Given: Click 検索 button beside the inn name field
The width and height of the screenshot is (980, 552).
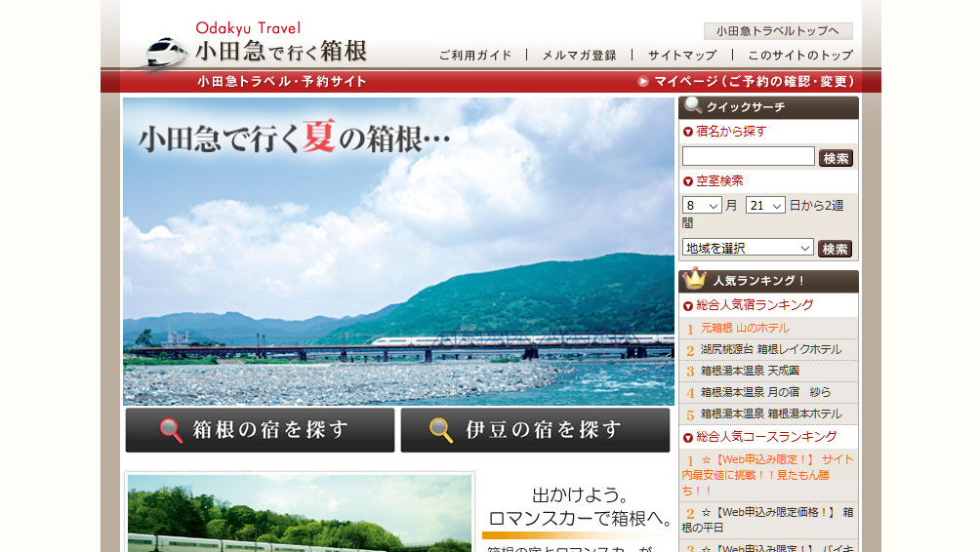Looking at the screenshot, I should [x=836, y=159].
